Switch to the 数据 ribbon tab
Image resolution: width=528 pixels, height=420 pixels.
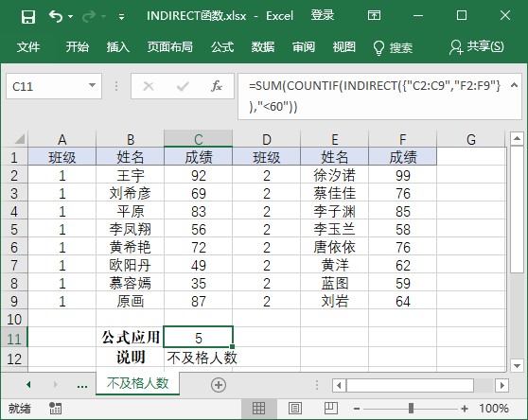pos(263,46)
